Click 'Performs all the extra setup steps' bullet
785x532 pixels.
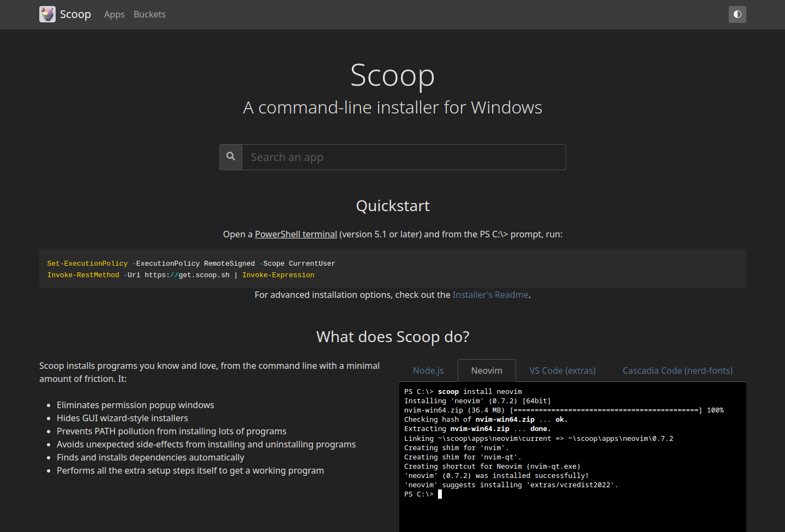[x=190, y=470]
